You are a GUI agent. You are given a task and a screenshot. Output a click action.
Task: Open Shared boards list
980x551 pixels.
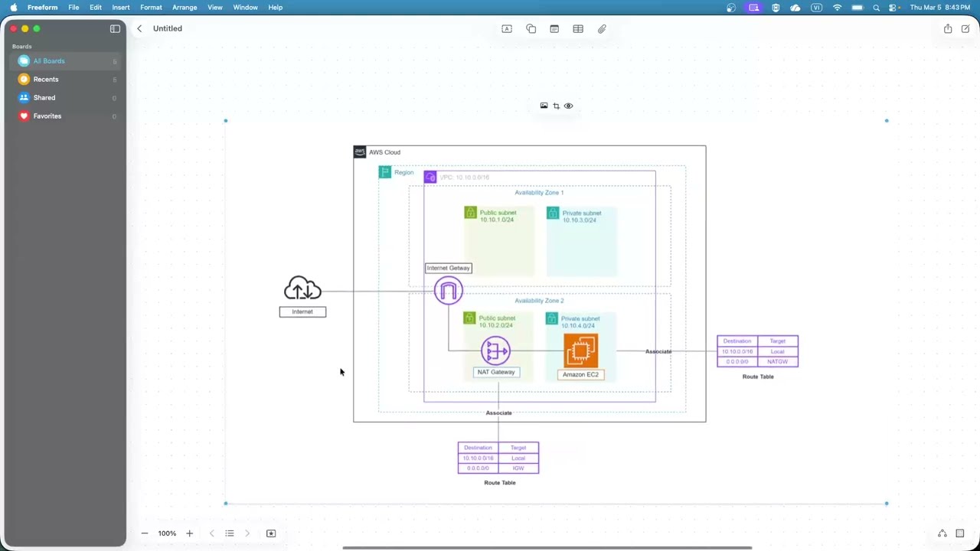pyautogui.click(x=64, y=98)
